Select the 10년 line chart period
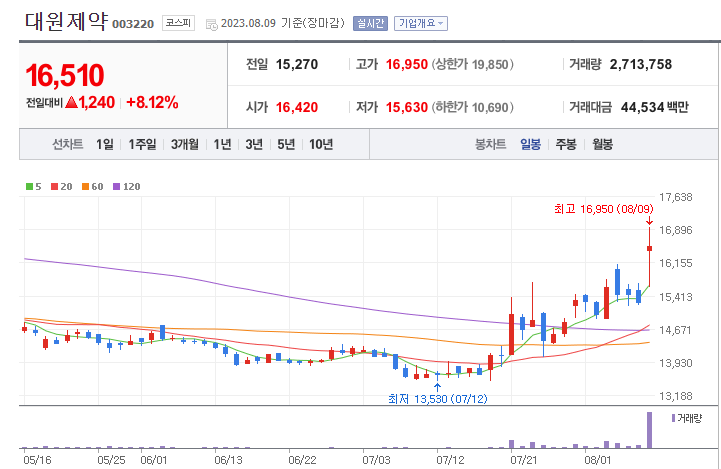This screenshot has width=721, height=469. tap(321, 144)
